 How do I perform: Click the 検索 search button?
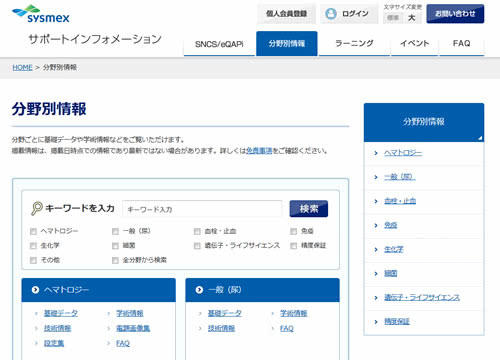(309, 209)
